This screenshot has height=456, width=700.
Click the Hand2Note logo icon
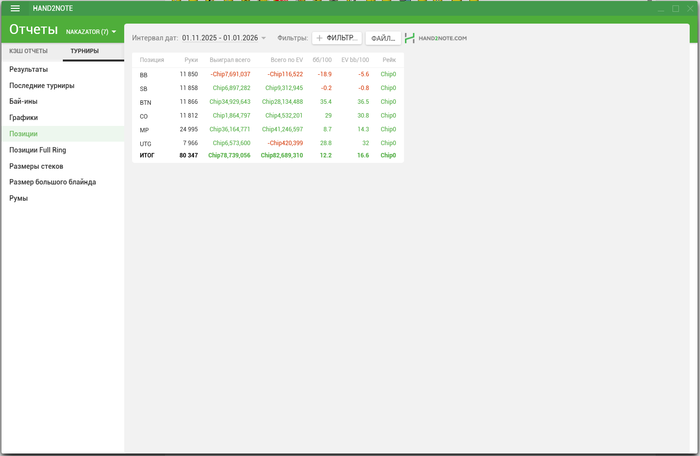click(409, 38)
